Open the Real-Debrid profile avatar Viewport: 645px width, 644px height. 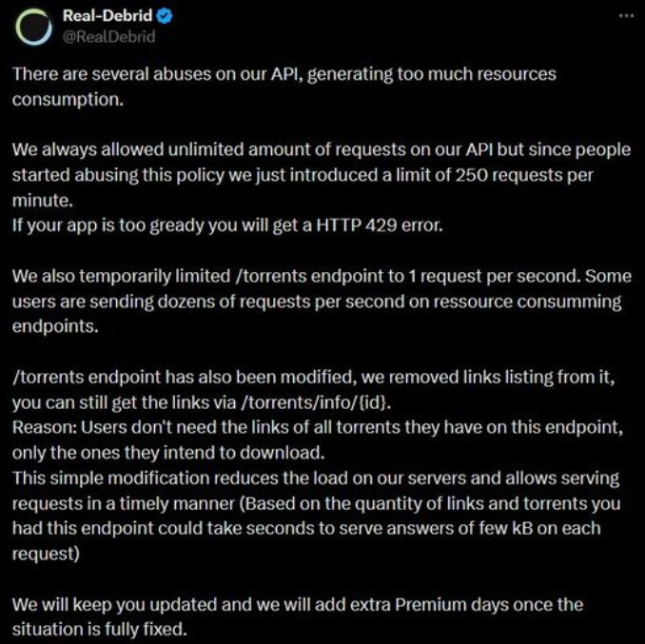[33, 28]
